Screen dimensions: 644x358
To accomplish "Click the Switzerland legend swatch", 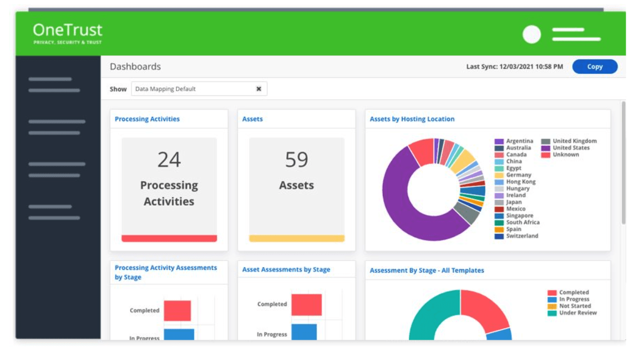I will 499,236.
